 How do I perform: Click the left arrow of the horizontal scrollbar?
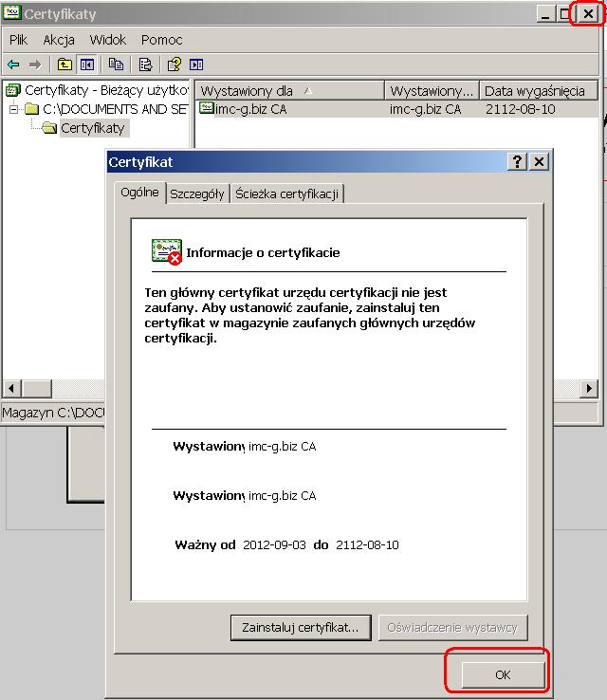click(12, 389)
